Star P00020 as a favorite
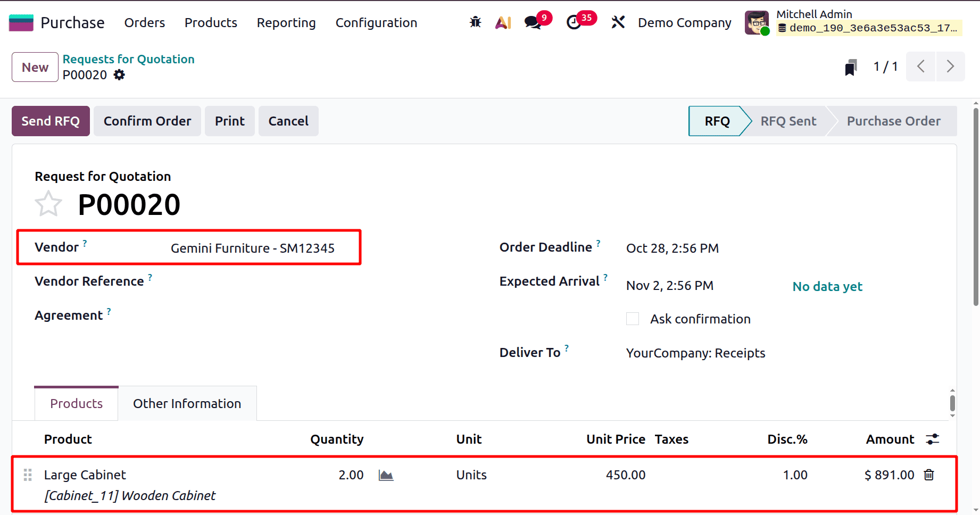 [48, 203]
